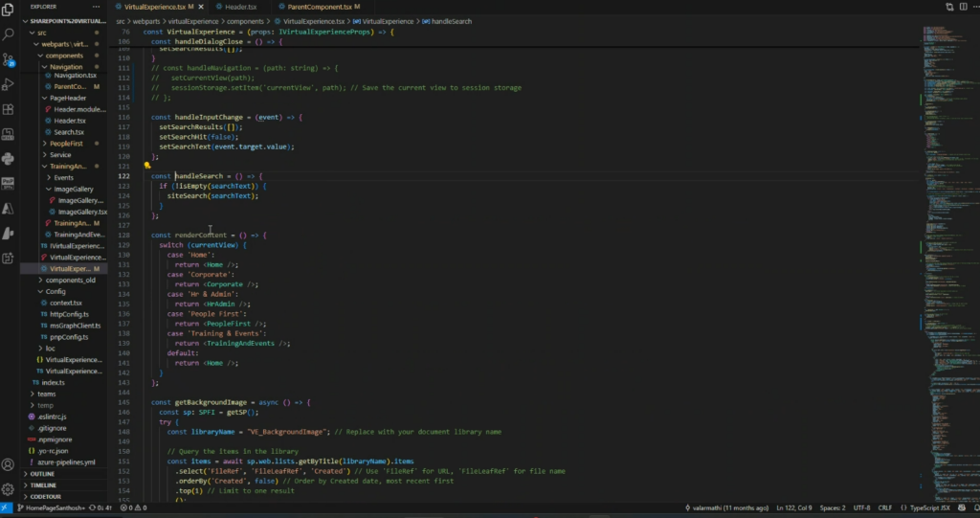Open the HomePageSantosh branch picker in status bar
Image resolution: width=980 pixels, height=518 pixels.
point(52,508)
